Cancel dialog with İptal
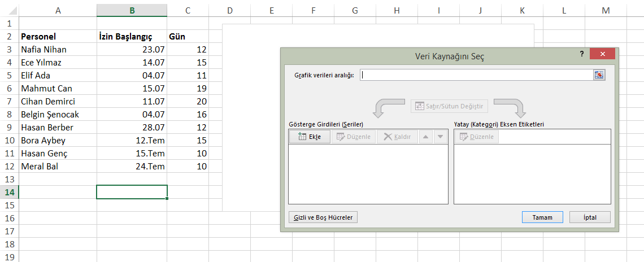644x262 pixels. (590, 217)
